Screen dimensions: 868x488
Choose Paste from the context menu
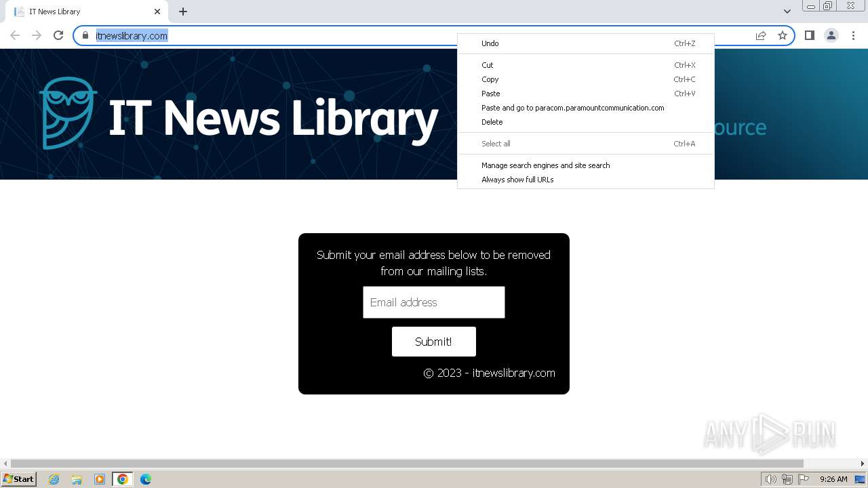586,94
